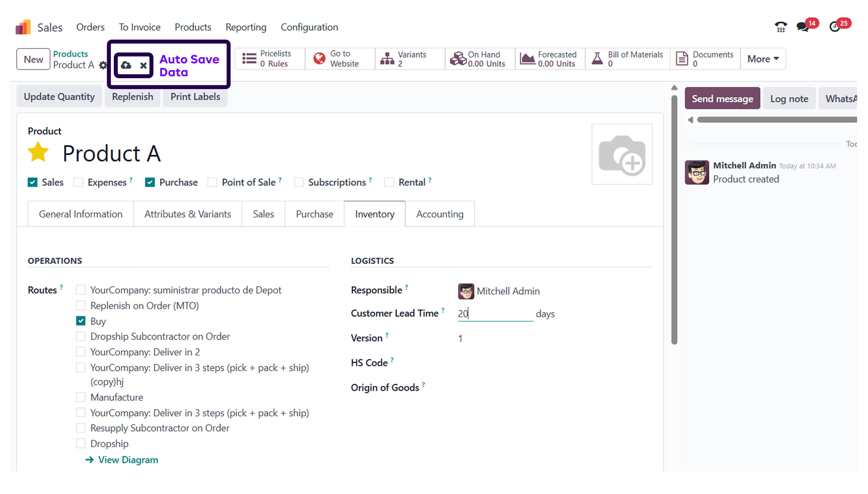
Task: Open the messages chat bubble icon
Action: (x=803, y=26)
